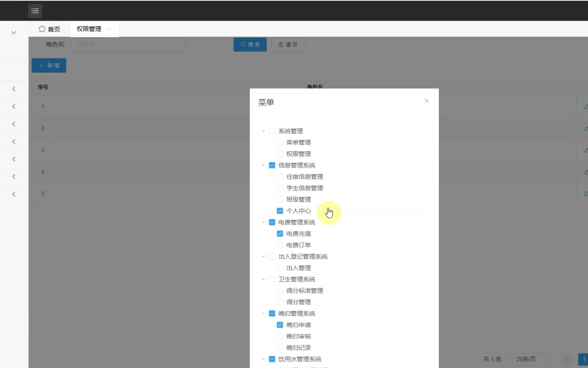Check the 卫生管理系统 checkbox
The width and height of the screenshot is (588, 368).
coord(272,279)
